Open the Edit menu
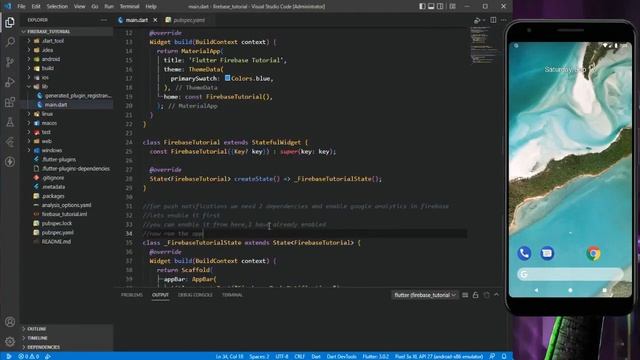This screenshot has width=640, height=360. (x=36, y=6)
